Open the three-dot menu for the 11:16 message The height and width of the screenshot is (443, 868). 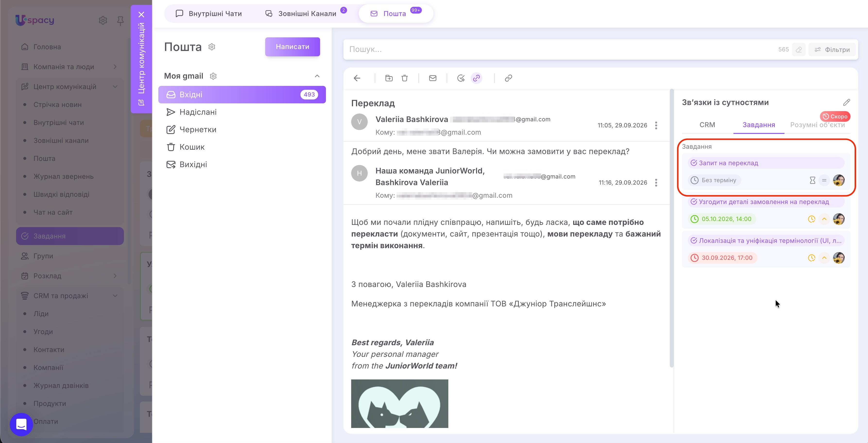pyautogui.click(x=656, y=183)
